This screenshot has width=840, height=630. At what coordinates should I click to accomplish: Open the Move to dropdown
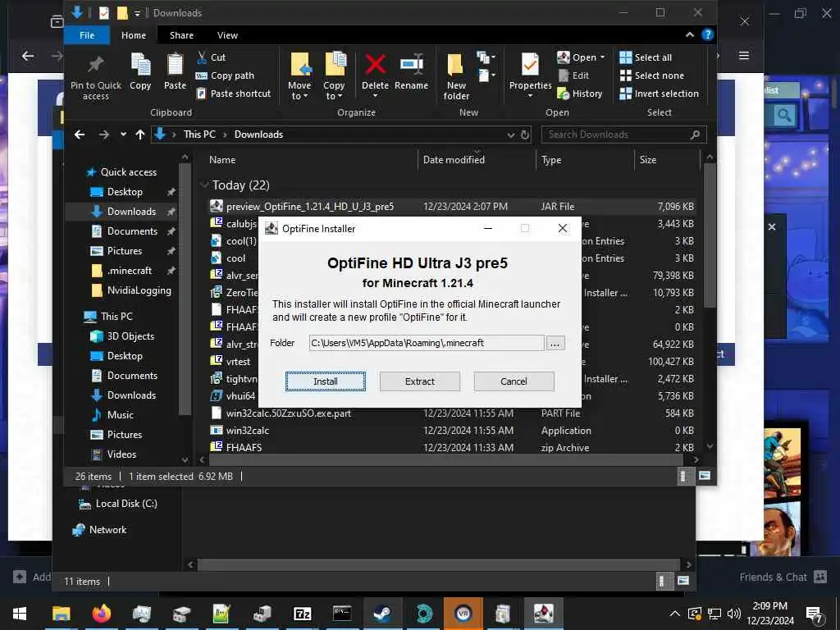[299, 76]
